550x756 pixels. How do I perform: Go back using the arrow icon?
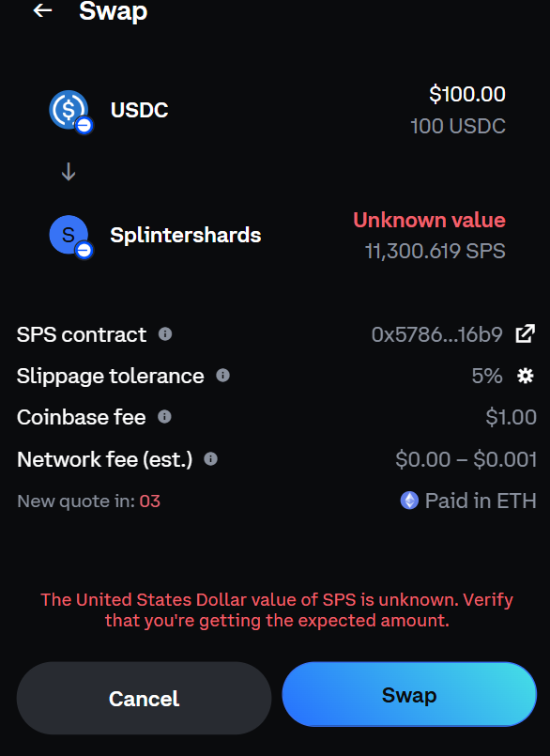(42, 10)
